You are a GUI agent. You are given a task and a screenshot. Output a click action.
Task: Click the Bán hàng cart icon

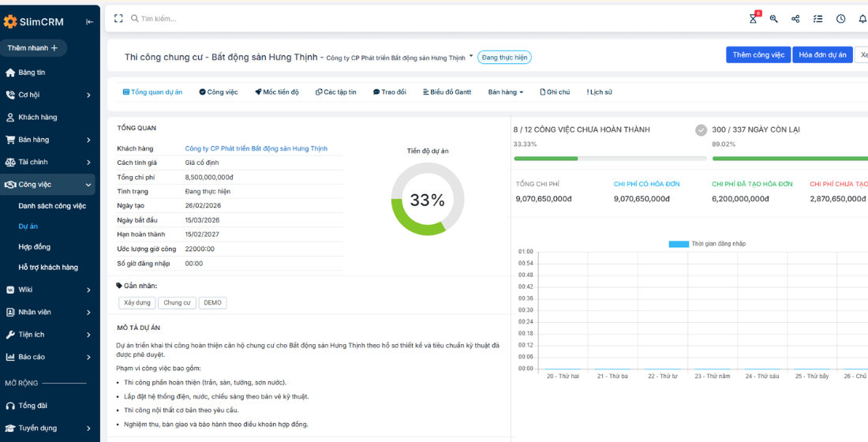(x=10, y=140)
